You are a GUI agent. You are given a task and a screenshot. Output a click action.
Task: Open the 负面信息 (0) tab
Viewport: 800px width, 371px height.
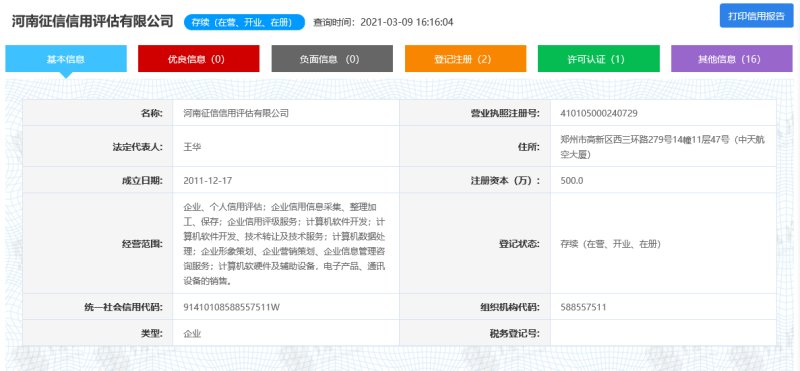coord(332,59)
